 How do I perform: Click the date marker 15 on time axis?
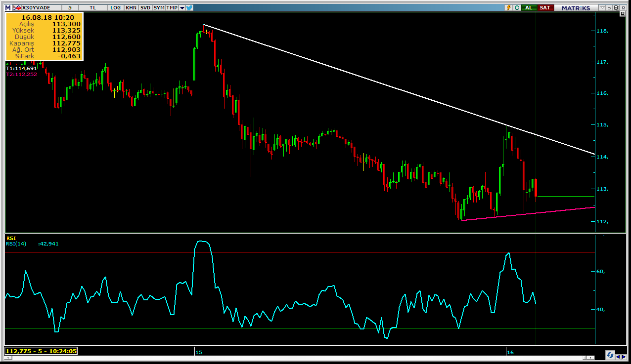(198, 352)
